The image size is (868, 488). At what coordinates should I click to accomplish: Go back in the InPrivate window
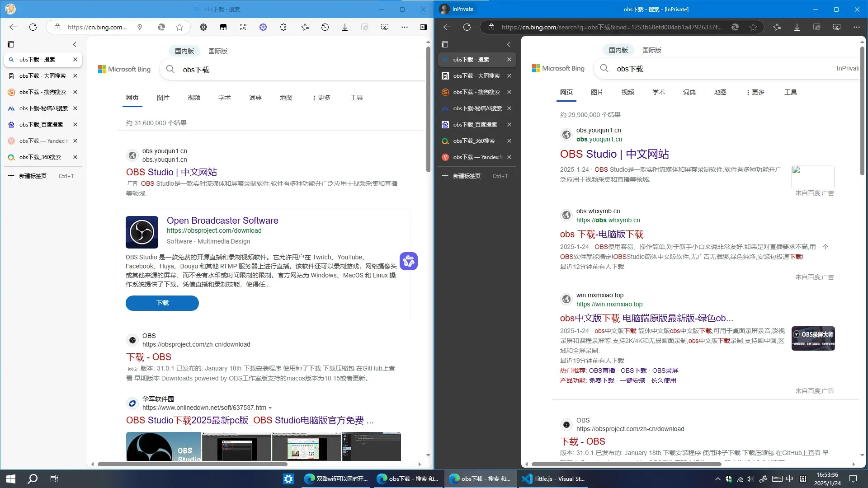coord(447,27)
